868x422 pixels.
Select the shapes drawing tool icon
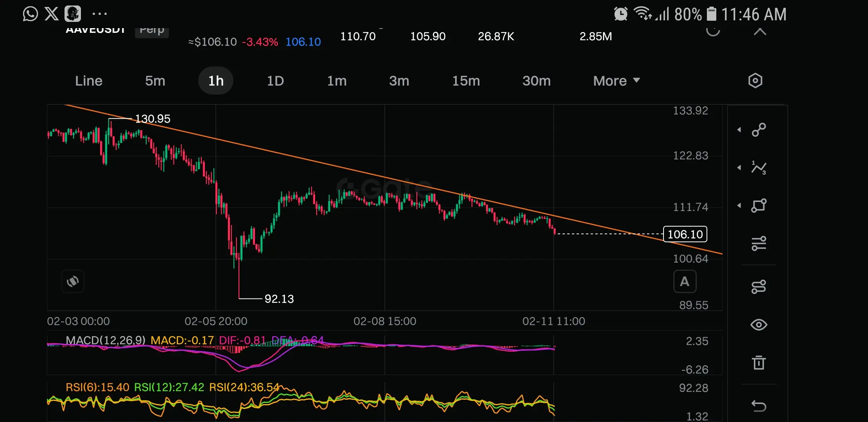[759, 206]
